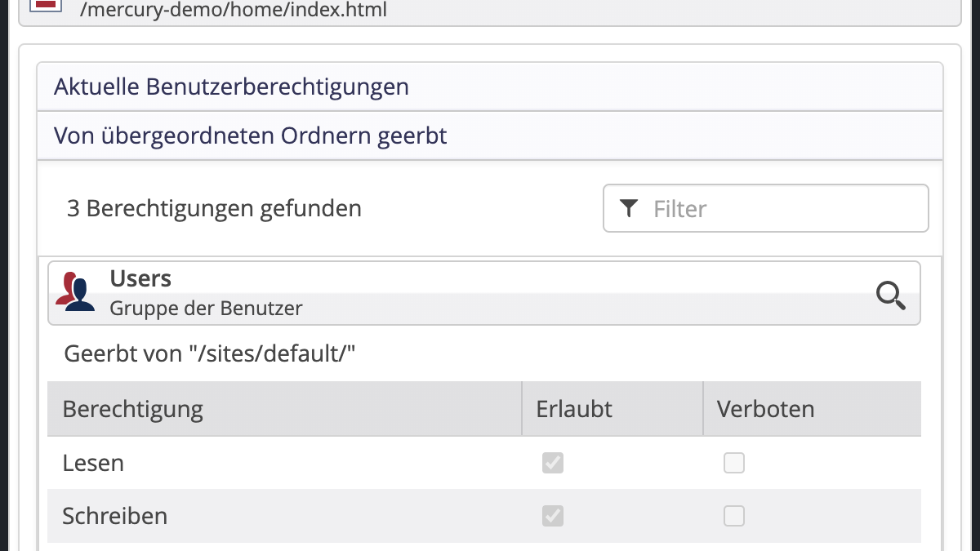Screen dimensions: 980x551
Task: Click the magnifier icon on the Users row
Action: pos(891,296)
